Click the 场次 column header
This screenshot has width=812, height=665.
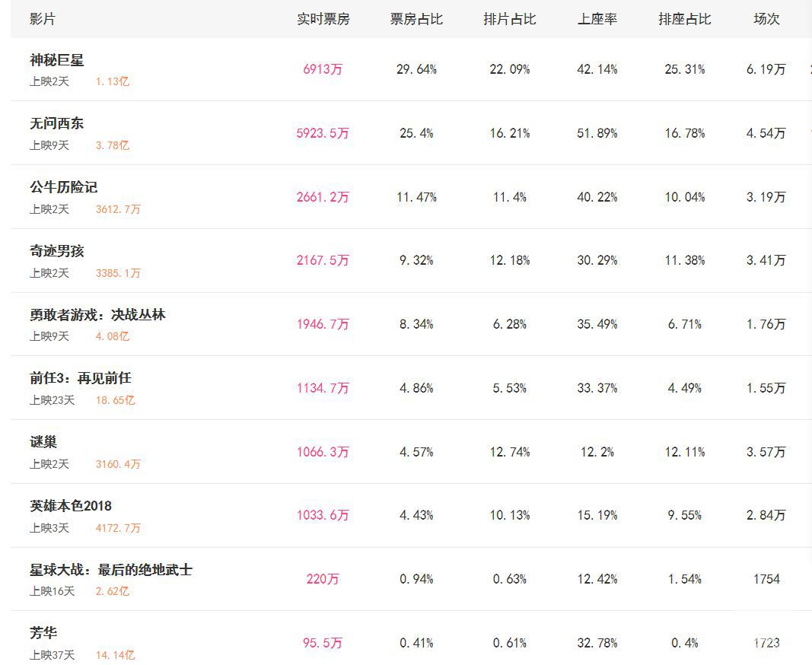(x=766, y=19)
